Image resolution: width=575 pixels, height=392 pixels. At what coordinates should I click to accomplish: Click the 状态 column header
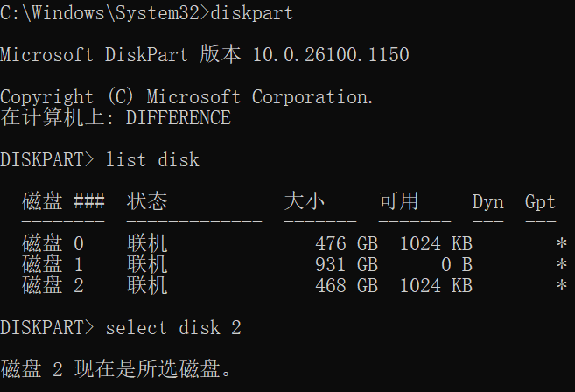(146, 202)
